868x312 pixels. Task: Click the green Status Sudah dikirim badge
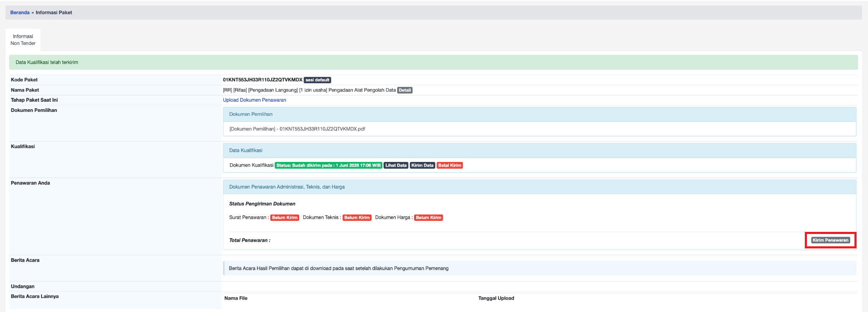coord(328,165)
